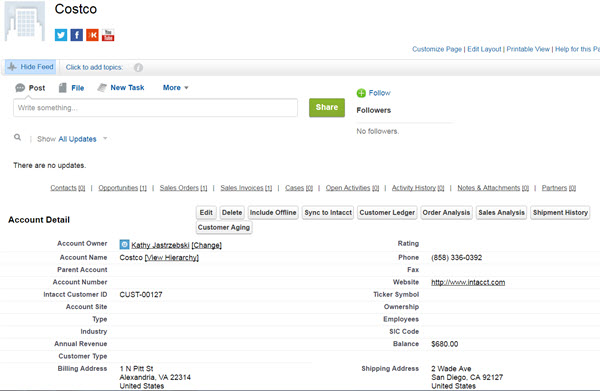Open the Klout social icon
The height and width of the screenshot is (391, 600).
pos(92,35)
